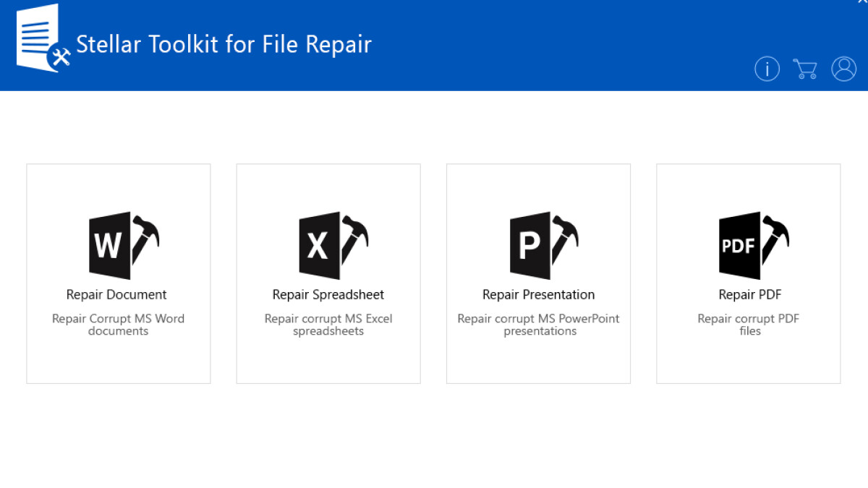The height and width of the screenshot is (488, 868).
Task: Open the information icon in the header
Action: [x=767, y=69]
